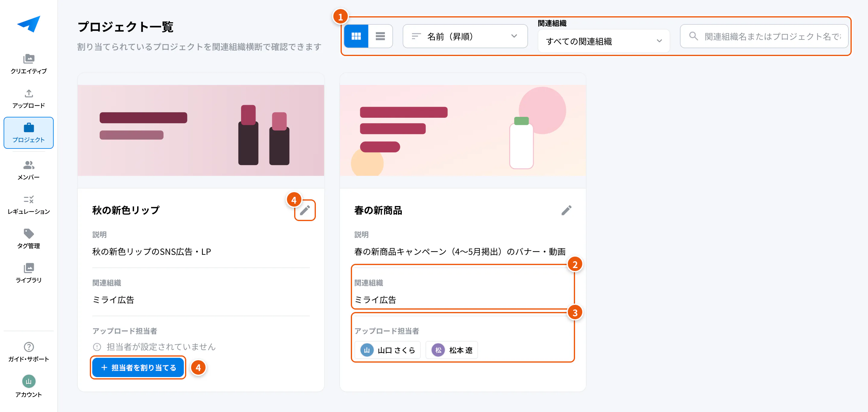The image size is (868, 412).
Task: Expand the すべての関連組織 filter dropdown
Action: pos(603,41)
